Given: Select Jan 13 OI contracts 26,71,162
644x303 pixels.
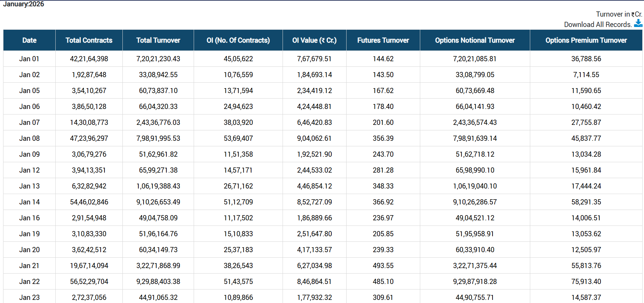Looking at the screenshot, I should (x=238, y=186).
